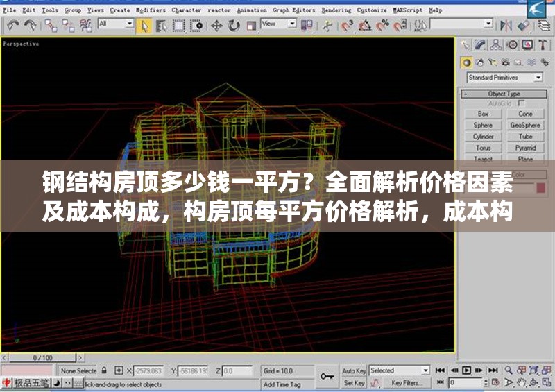
Task: Open the View reference coordinate dropdown
Action: (277, 24)
